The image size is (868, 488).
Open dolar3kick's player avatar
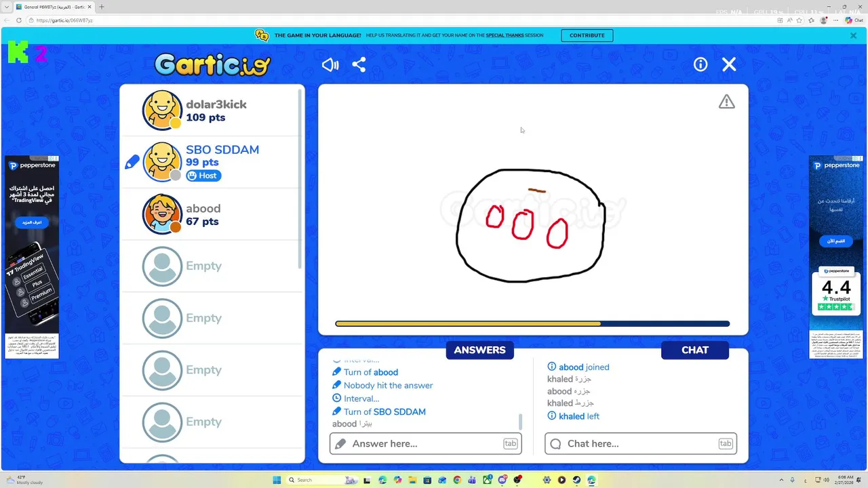tap(162, 110)
